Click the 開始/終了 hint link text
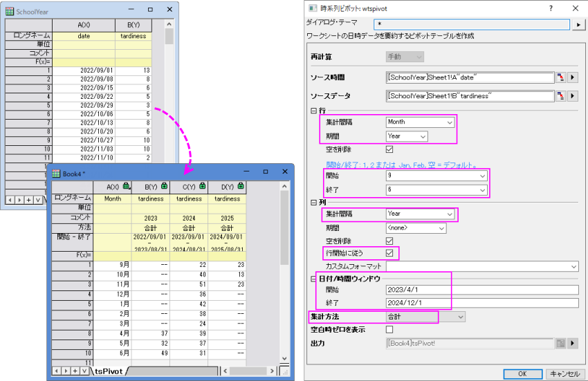588x381 pixels. point(401,165)
